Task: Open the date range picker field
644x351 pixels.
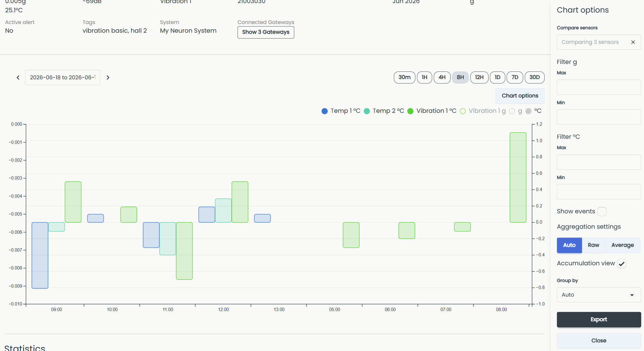Action: pyautogui.click(x=63, y=78)
